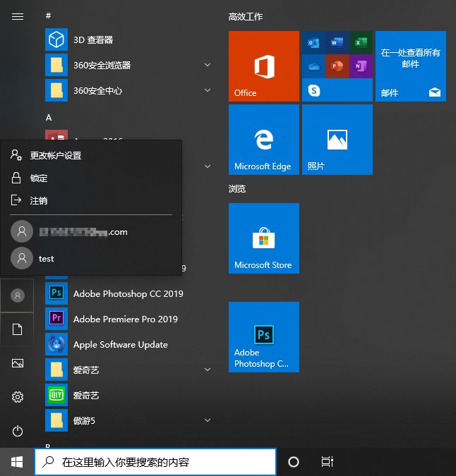
Task: Click the 浏览 group title
Action: click(x=237, y=189)
